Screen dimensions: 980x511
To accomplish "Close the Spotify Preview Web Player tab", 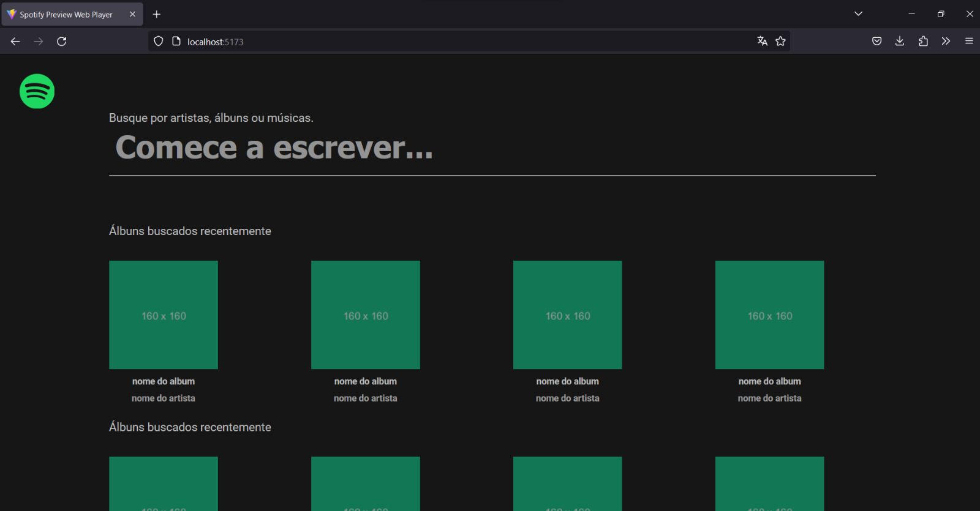I will (x=132, y=14).
